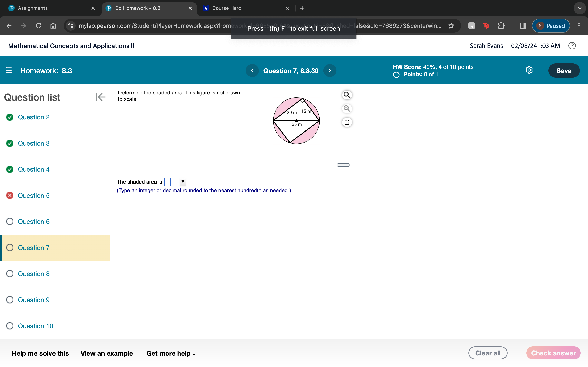This screenshot has height=367, width=588.
Task: Click the zoom-in magnifier on figure
Action: coord(347,95)
